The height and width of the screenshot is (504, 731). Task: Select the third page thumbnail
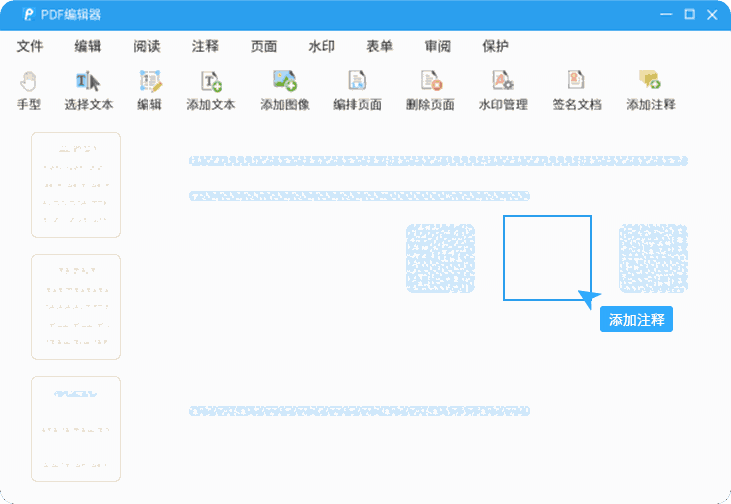coord(76,429)
